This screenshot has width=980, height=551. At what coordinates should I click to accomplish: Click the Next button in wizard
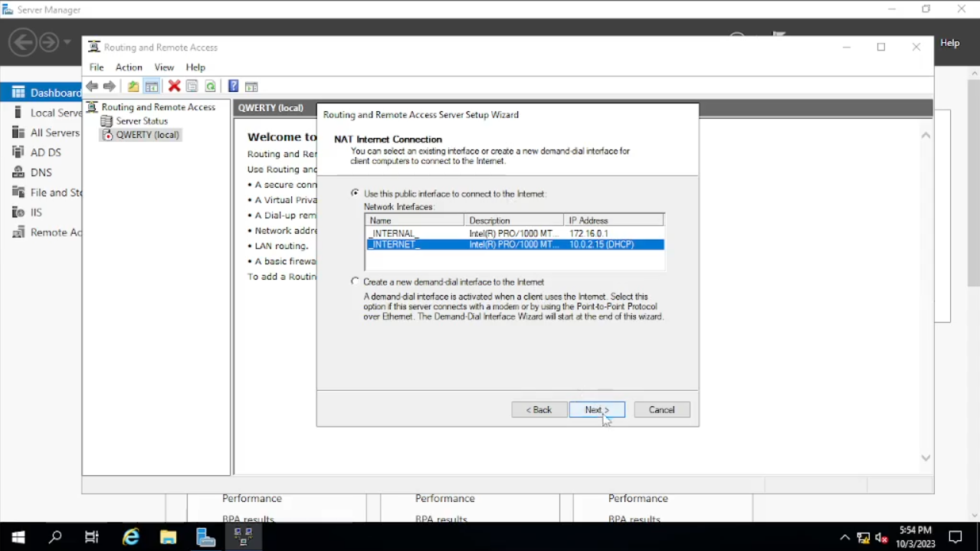point(597,410)
